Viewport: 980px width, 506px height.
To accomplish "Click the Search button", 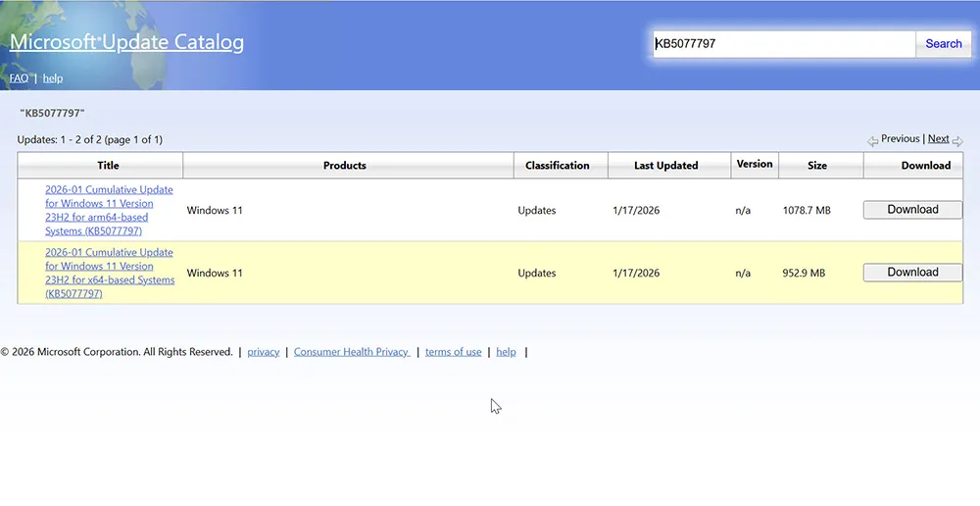I will [x=943, y=44].
